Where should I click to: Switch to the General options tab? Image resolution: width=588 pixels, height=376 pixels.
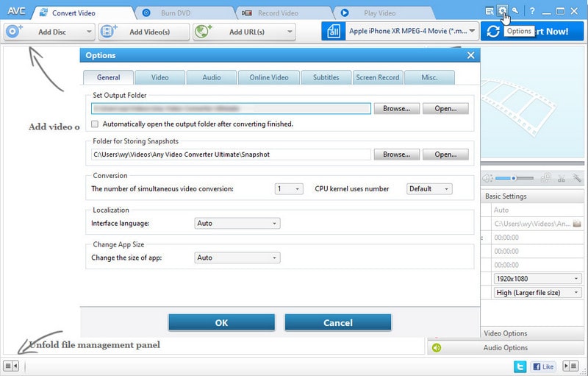(x=108, y=78)
